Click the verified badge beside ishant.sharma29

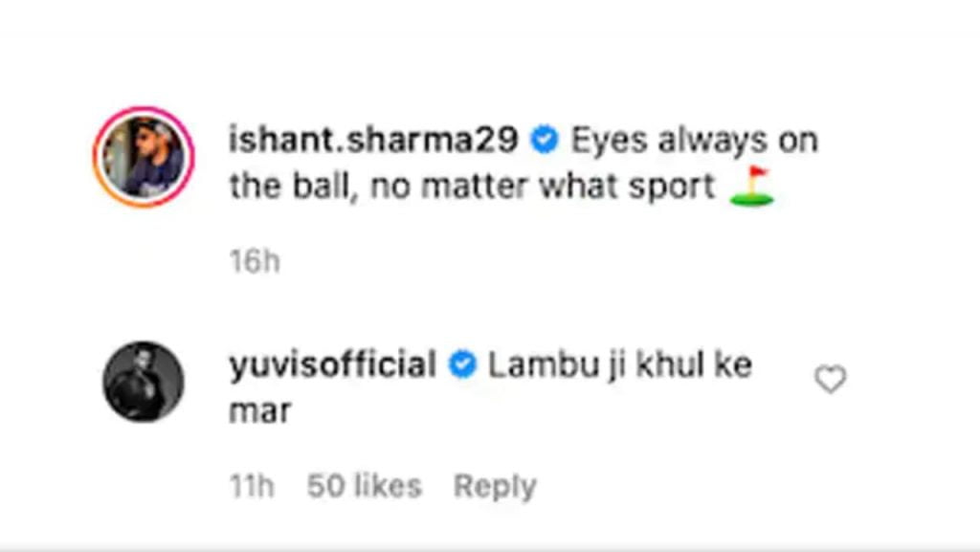(545, 140)
